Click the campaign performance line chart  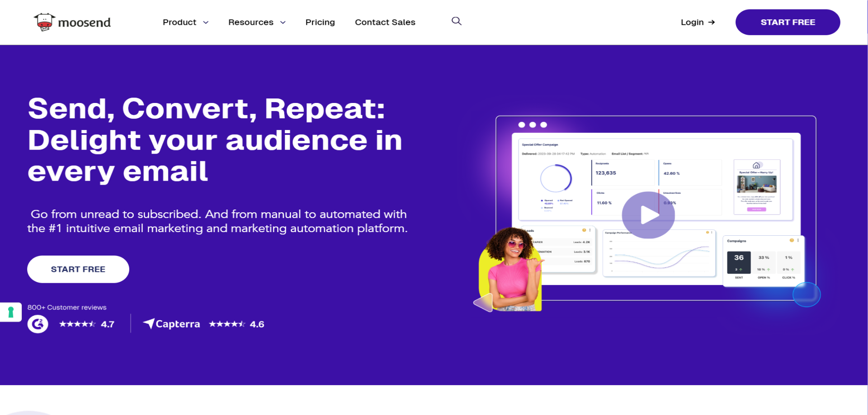tap(659, 253)
